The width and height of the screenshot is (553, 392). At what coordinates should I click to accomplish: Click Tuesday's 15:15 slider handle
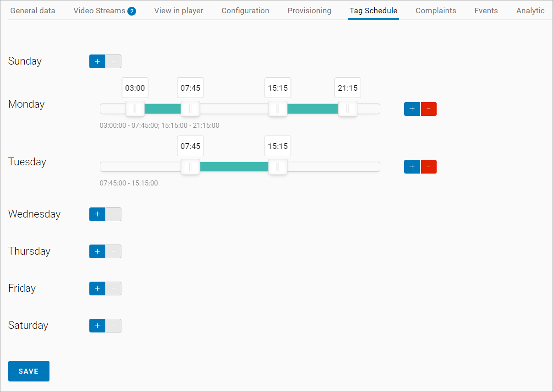[278, 167]
